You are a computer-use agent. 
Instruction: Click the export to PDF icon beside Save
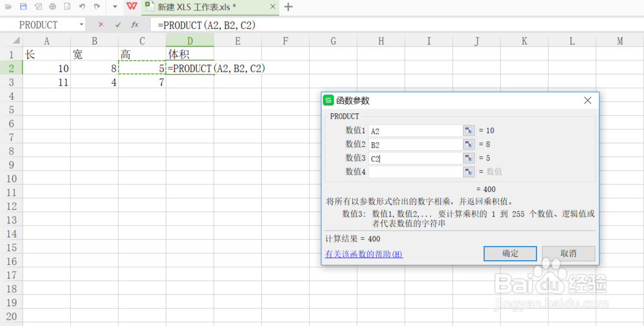point(38,6)
